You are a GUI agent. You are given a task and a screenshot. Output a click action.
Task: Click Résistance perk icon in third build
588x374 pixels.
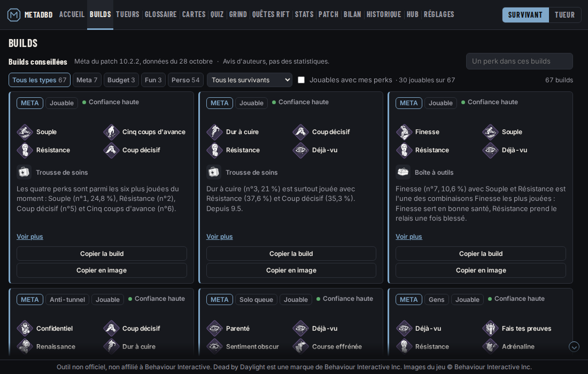click(x=404, y=150)
